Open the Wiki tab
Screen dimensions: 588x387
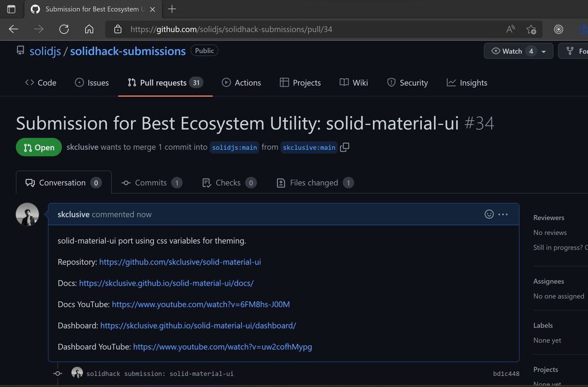[x=353, y=83]
